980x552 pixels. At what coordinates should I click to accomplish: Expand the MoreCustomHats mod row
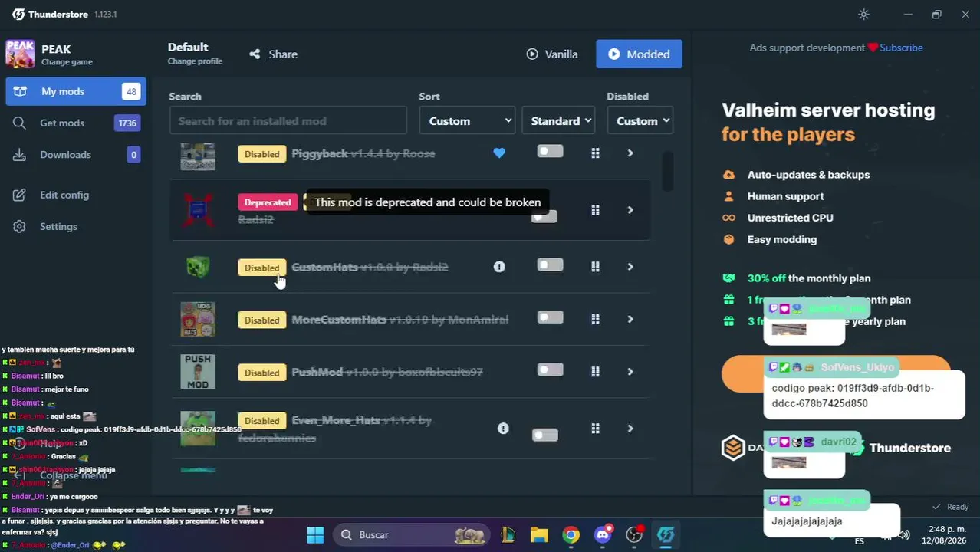(630, 320)
